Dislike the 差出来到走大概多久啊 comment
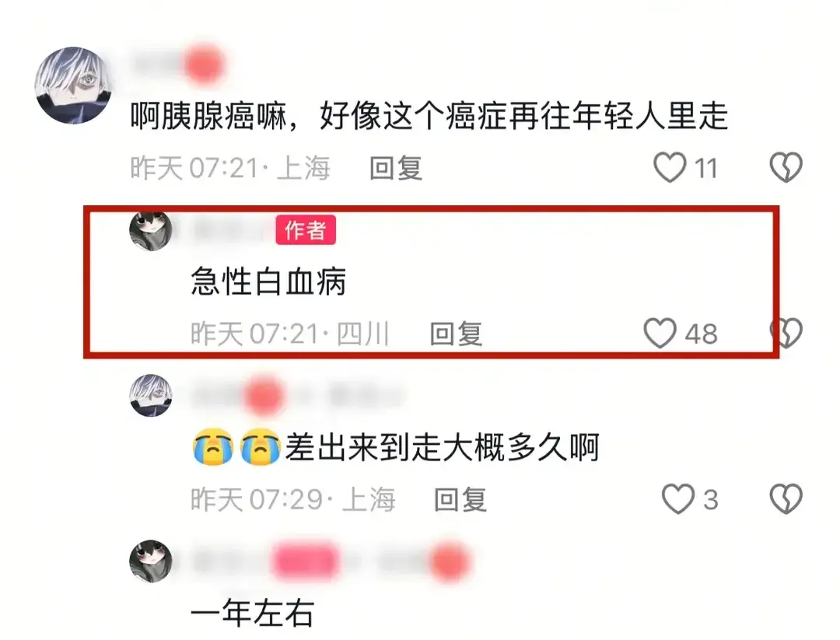 pos(786,499)
